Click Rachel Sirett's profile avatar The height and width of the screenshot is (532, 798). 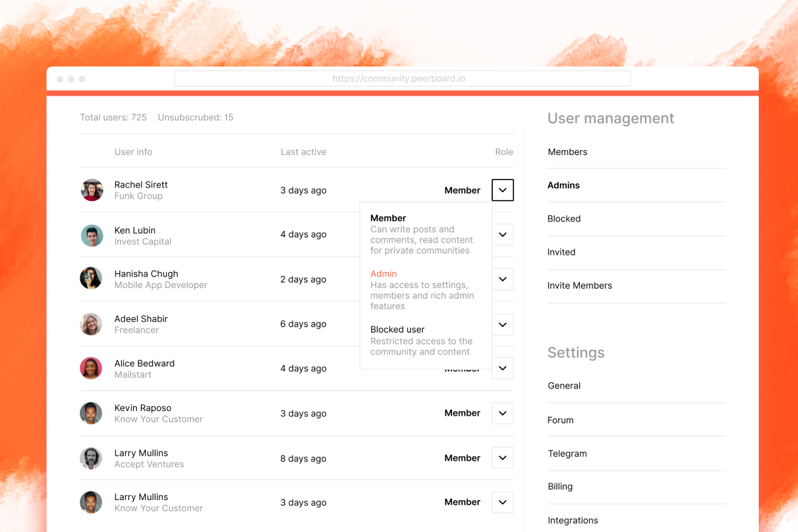92,190
